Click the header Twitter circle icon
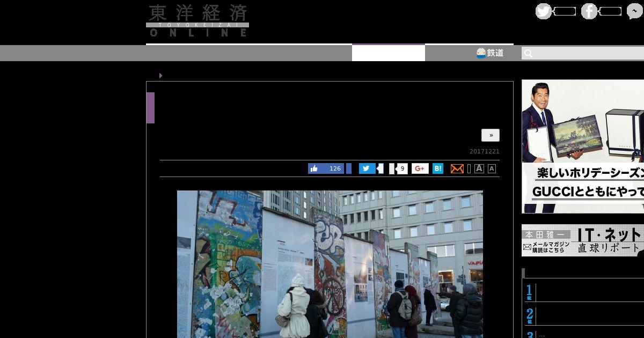The width and height of the screenshot is (644, 338). 544,11
